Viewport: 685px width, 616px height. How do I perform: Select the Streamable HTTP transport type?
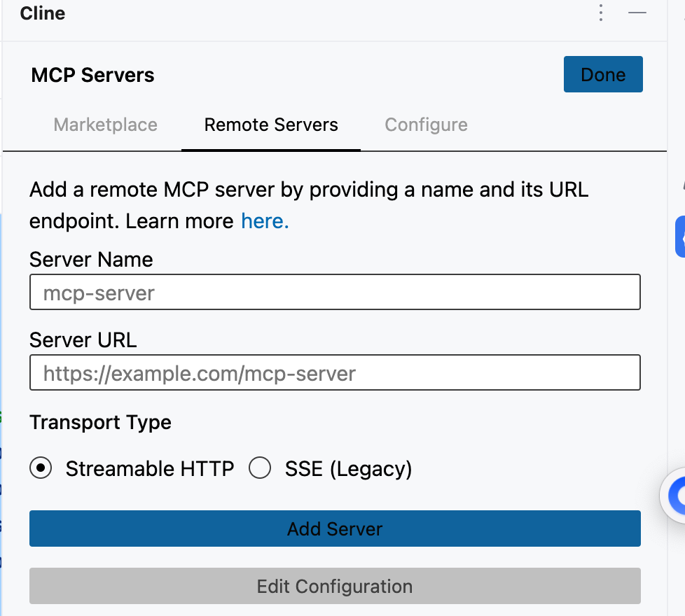pyautogui.click(x=41, y=468)
